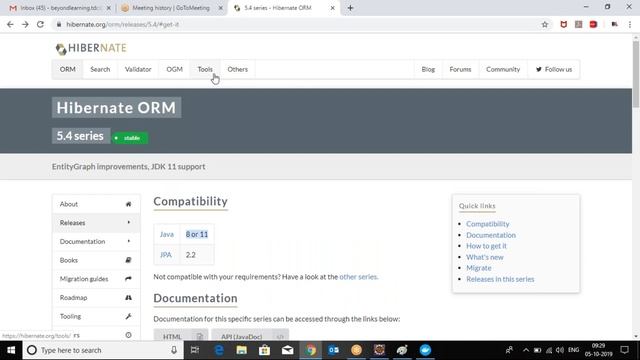Open the Windows Start menu

click(x=11, y=350)
